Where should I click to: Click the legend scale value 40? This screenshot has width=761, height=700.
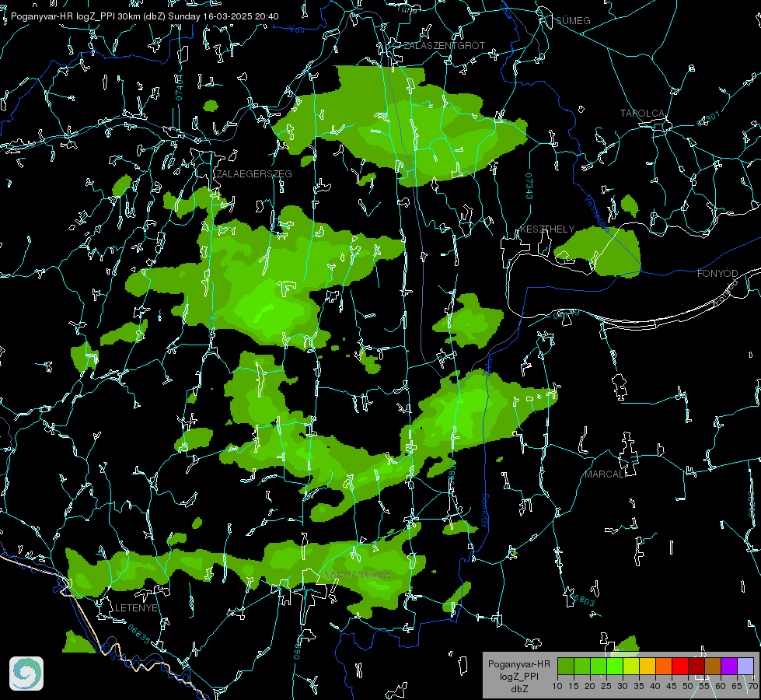pos(655,687)
